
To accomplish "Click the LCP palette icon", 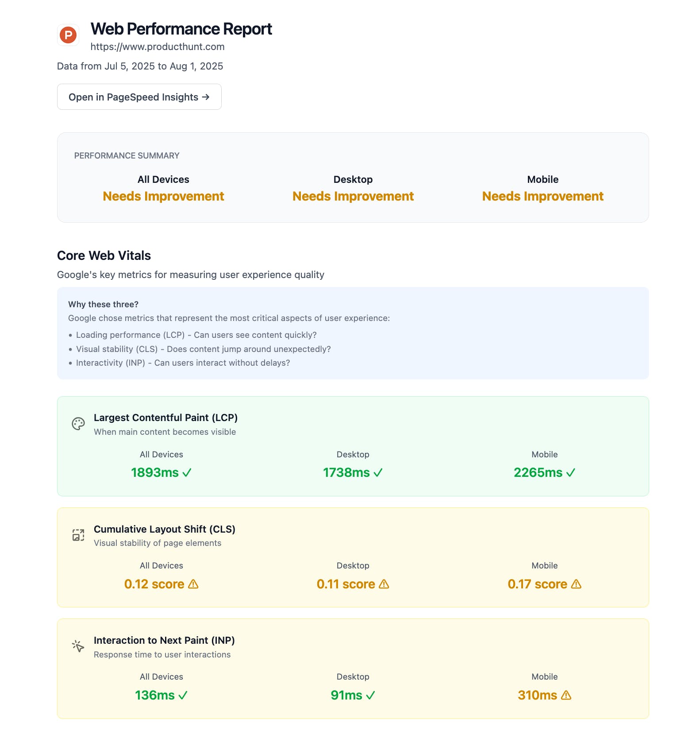I will coord(78,424).
